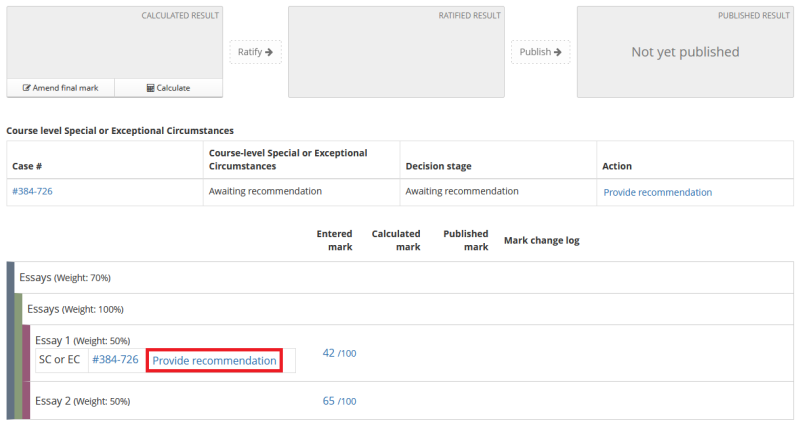Click the SC or EC label
The image size is (800, 423).
[60, 360]
